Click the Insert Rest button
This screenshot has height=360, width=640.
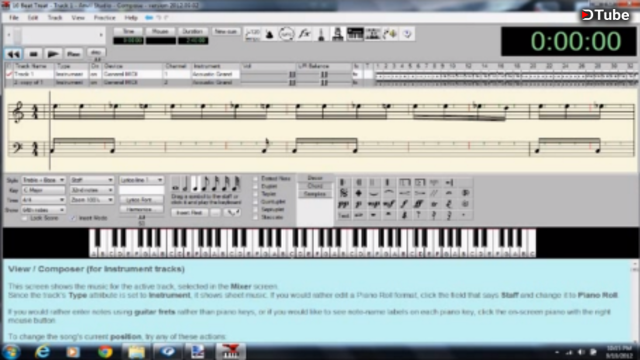point(189,213)
